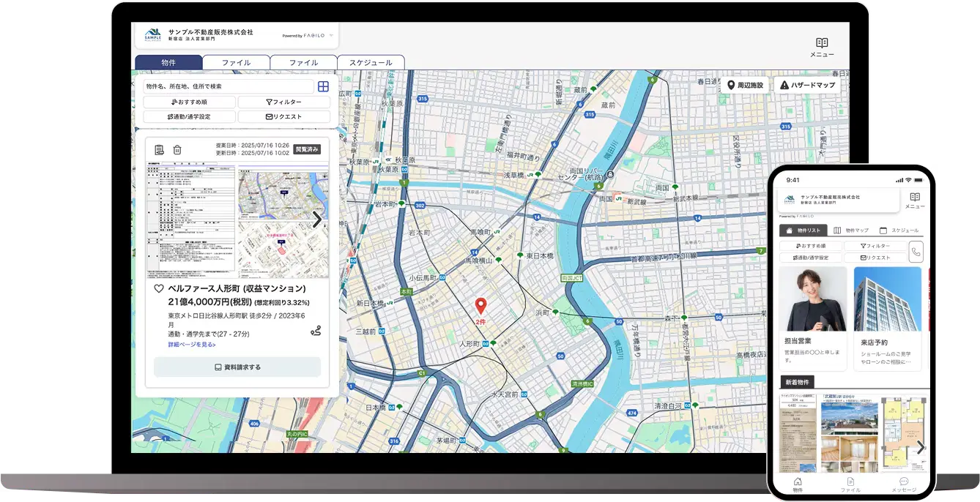Click the memo document icon on property card
The image size is (980, 502).
click(x=159, y=149)
